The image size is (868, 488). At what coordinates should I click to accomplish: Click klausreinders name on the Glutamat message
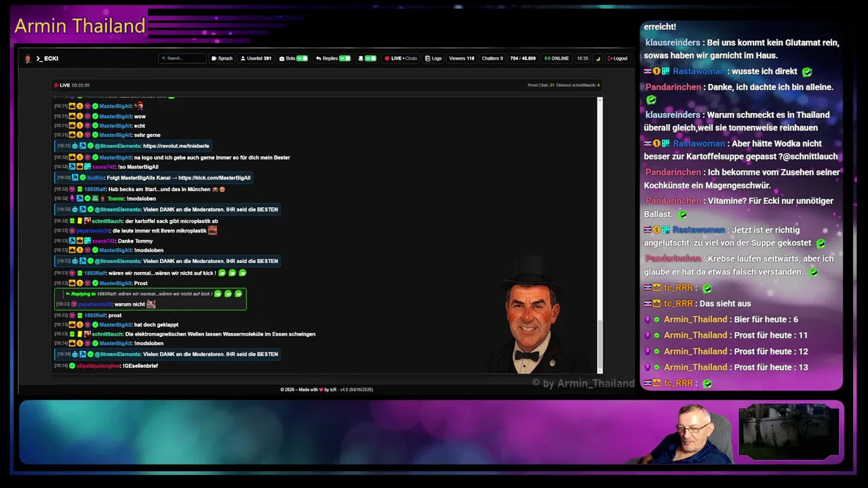pyautogui.click(x=673, y=43)
